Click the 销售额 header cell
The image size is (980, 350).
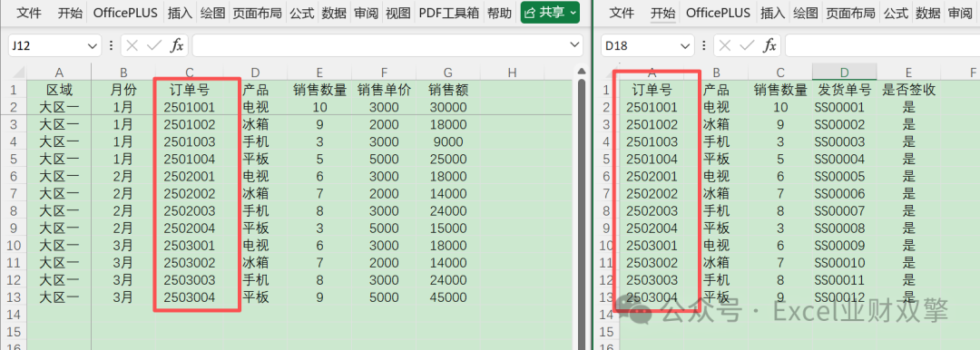click(448, 90)
